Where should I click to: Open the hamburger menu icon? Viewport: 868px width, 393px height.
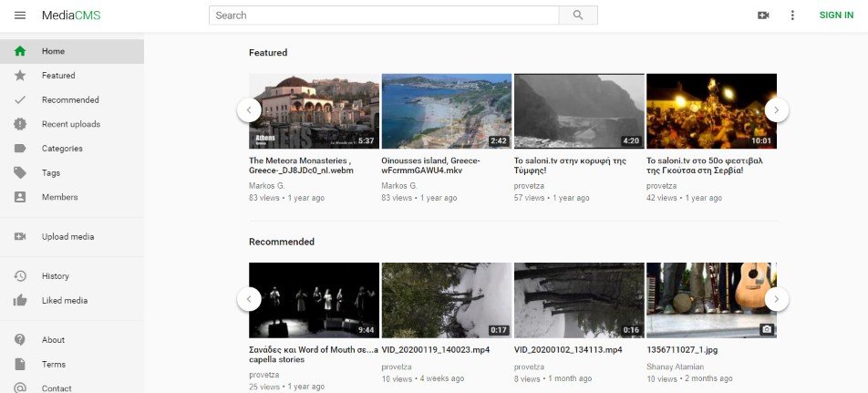pyautogui.click(x=20, y=16)
